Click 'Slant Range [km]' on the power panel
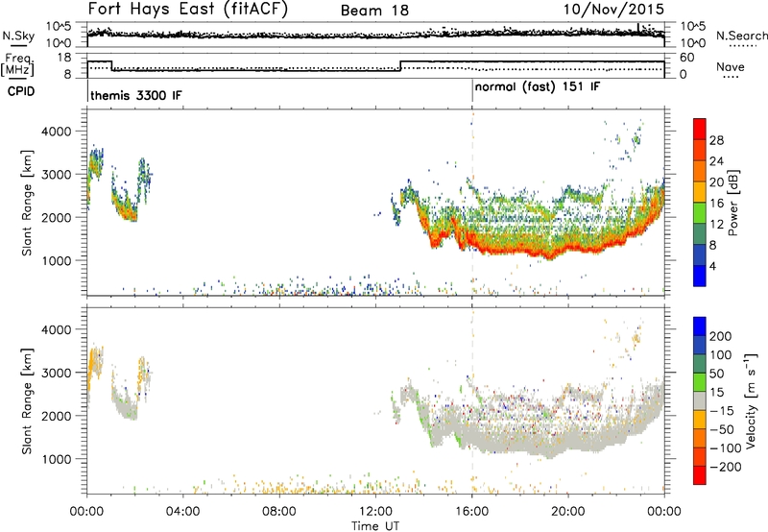The image size is (768, 532). click(x=27, y=203)
